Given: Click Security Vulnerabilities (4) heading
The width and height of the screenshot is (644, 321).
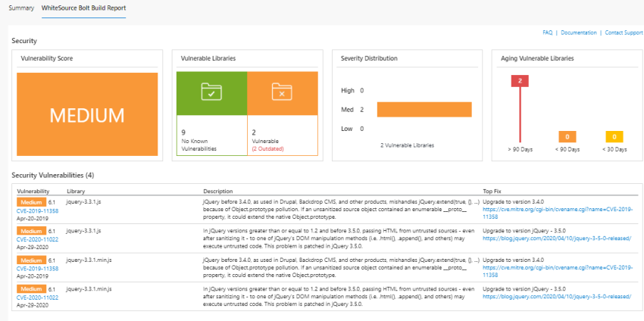Looking at the screenshot, I should 53,176.
